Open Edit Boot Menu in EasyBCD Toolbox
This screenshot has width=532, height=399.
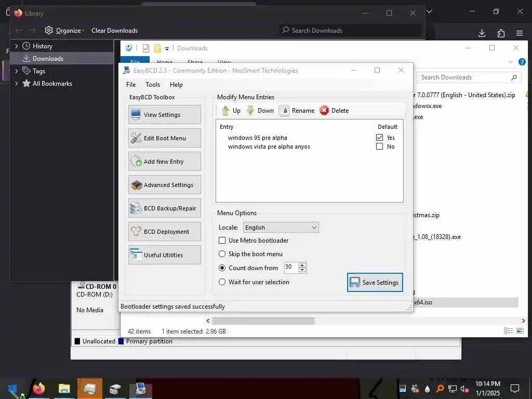tap(165, 138)
